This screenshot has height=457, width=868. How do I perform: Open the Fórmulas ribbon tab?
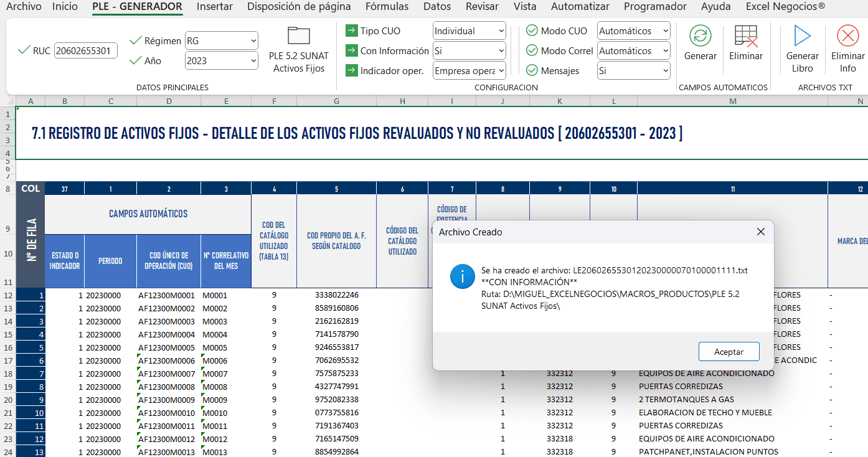coord(387,6)
